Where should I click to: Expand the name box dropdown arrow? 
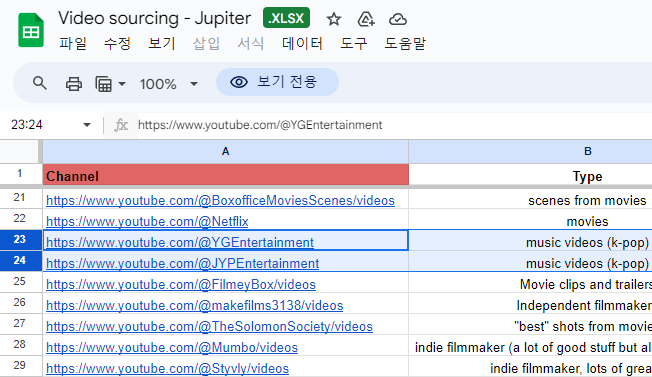click(x=86, y=125)
